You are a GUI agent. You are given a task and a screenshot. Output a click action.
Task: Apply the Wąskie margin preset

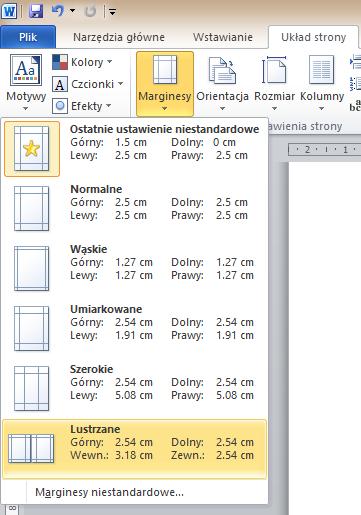coord(135,269)
